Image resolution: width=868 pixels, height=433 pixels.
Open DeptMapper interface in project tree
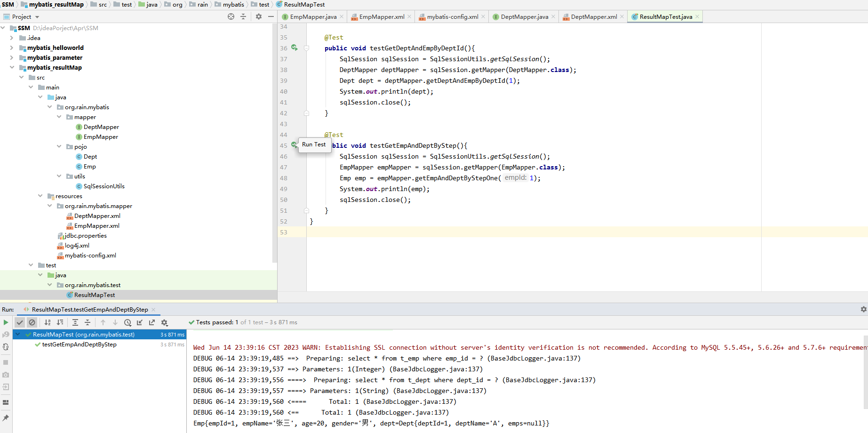coord(101,127)
